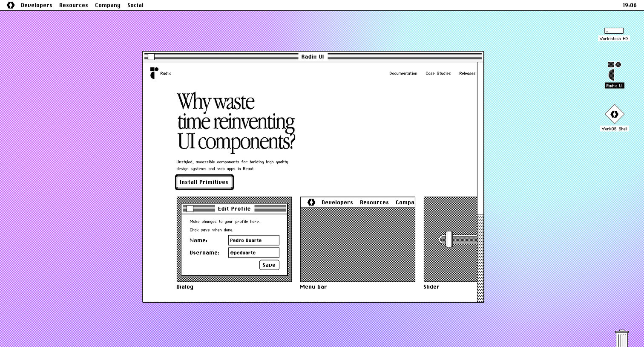Expand Developers in the Menu bar demo

point(337,202)
